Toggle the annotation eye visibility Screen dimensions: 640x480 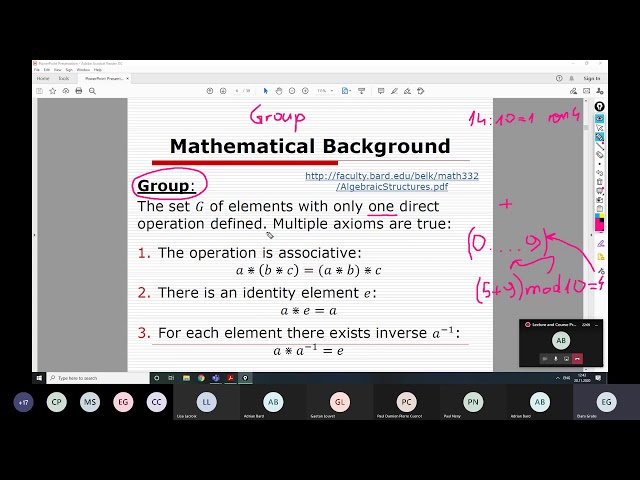[599, 118]
